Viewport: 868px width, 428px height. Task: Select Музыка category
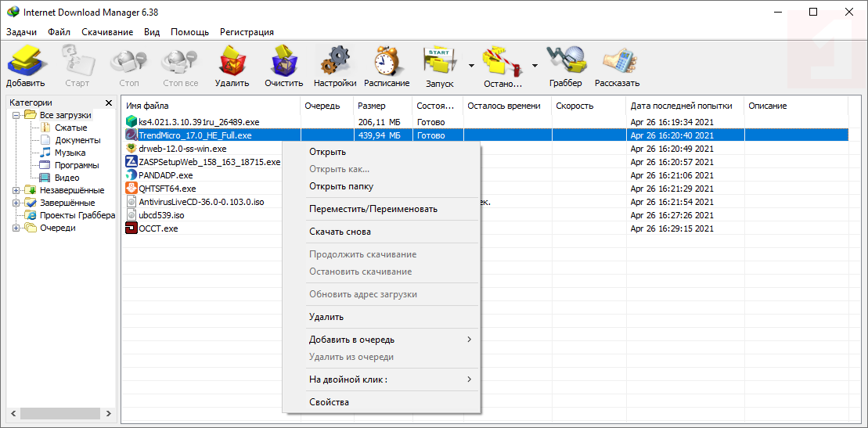[70, 153]
